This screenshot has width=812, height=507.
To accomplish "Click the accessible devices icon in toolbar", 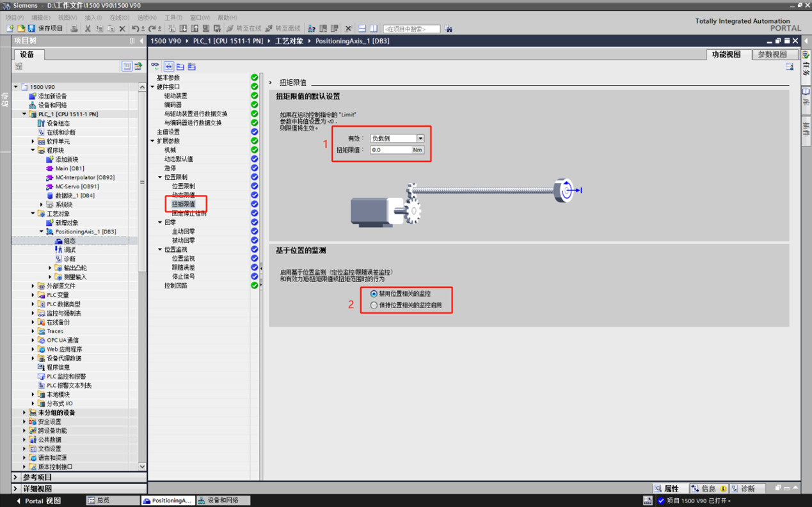I will pyautogui.click(x=312, y=29).
